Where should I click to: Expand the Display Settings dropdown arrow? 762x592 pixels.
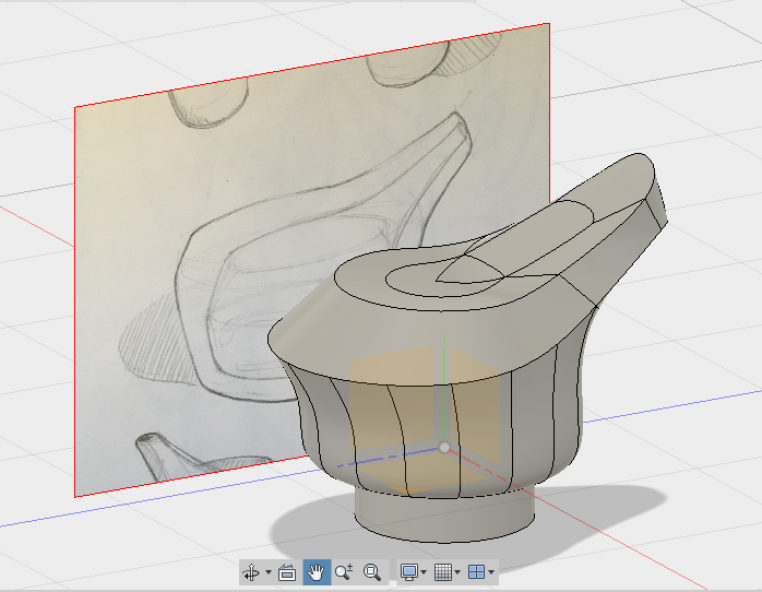click(424, 573)
